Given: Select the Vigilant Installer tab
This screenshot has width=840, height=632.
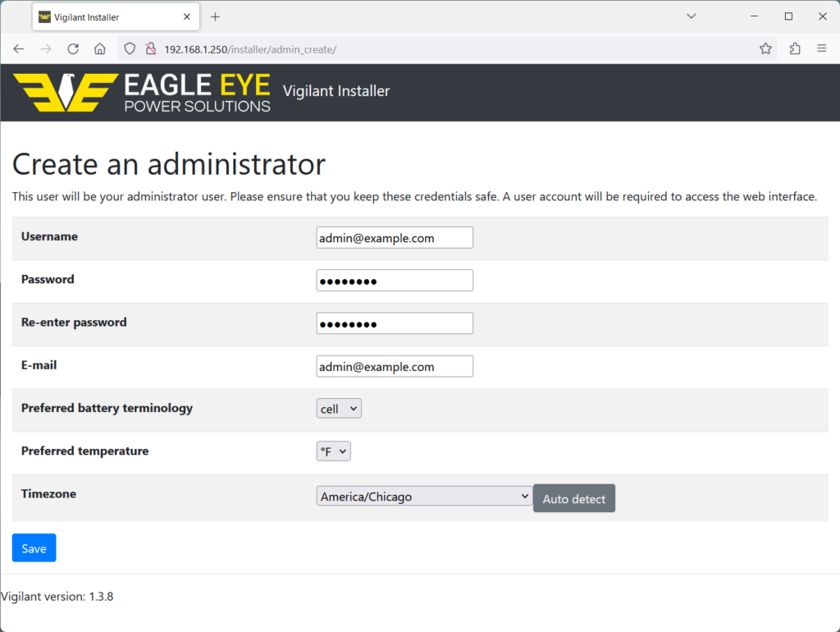Looking at the screenshot, I should tap(116, 17).
